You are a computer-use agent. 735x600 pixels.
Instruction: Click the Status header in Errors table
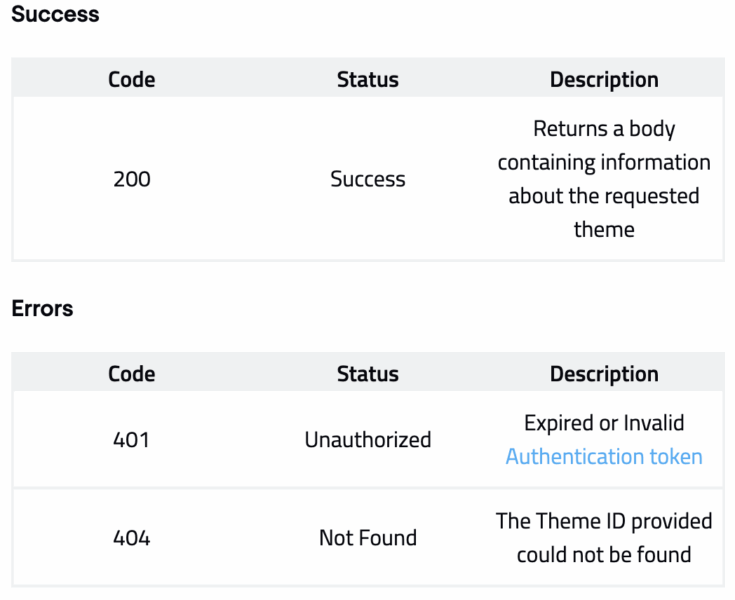click(368, 374)
